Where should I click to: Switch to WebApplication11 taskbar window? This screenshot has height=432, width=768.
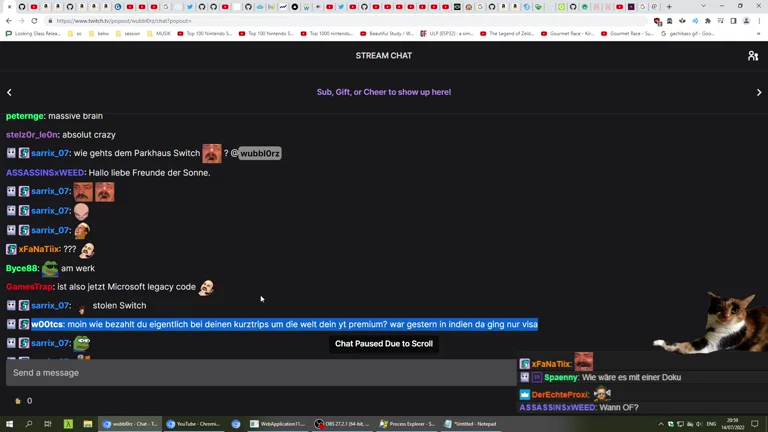[x=278, y=424]
